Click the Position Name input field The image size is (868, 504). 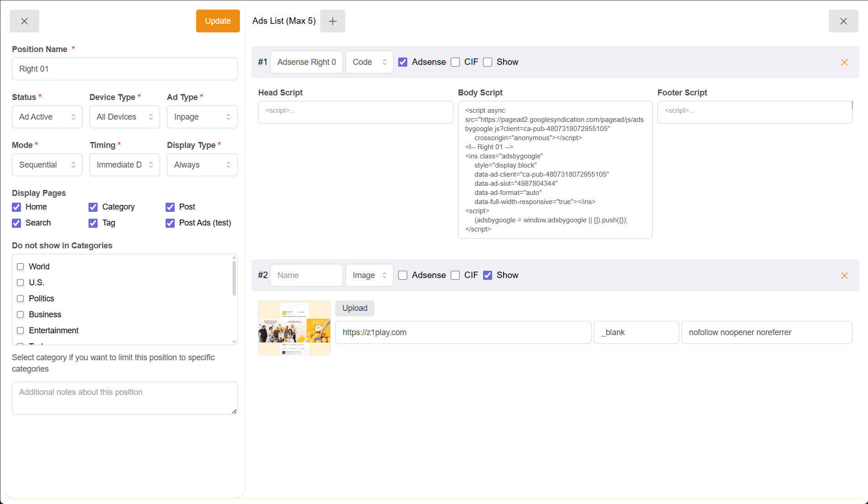(125, 69)
